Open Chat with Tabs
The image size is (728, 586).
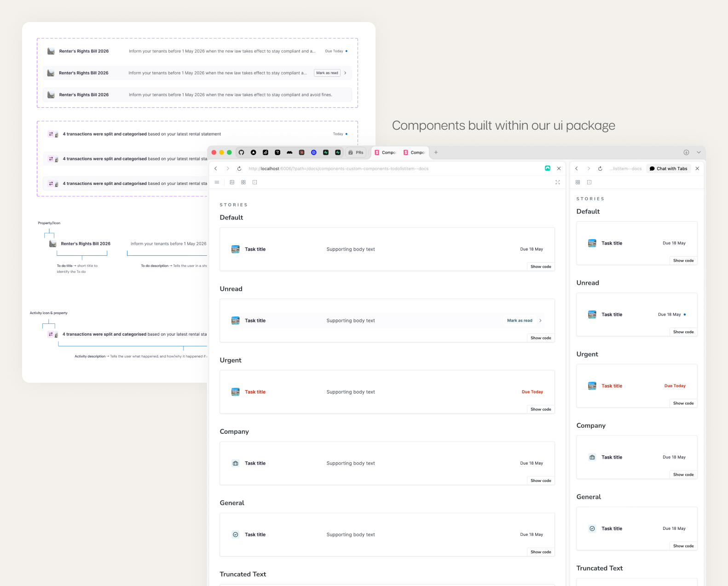668,168
